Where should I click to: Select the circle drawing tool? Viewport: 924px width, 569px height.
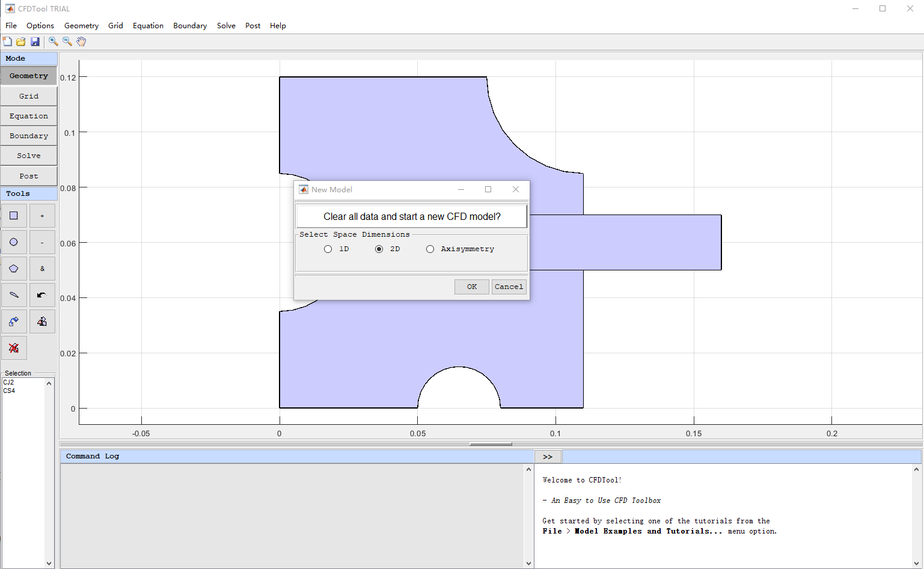click(x=14, y=242)
